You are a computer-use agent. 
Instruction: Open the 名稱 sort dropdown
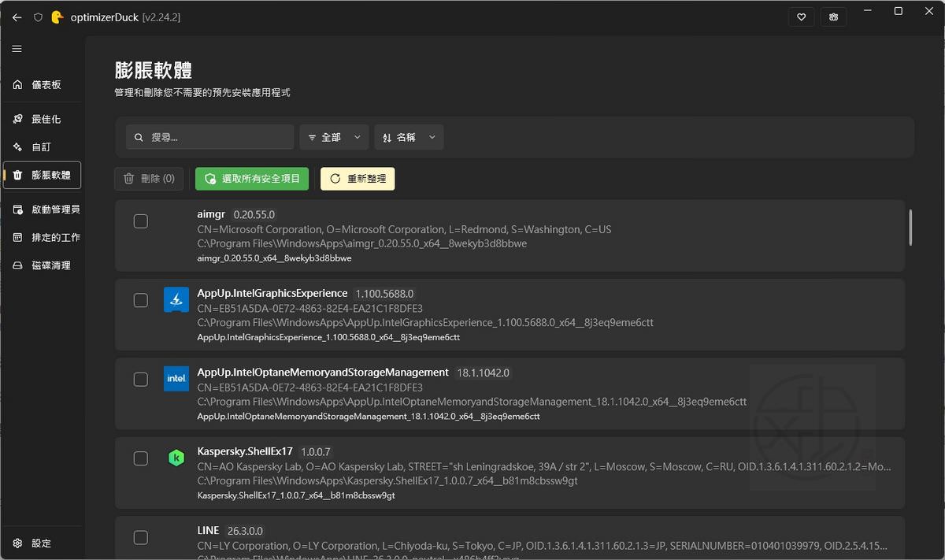click(x=409, y=137)
